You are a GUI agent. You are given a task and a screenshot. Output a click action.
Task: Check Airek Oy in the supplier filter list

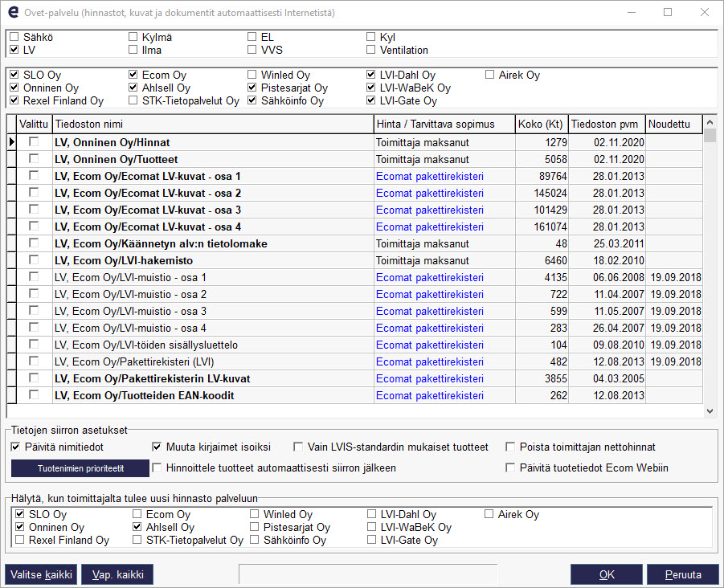(489, 75)
